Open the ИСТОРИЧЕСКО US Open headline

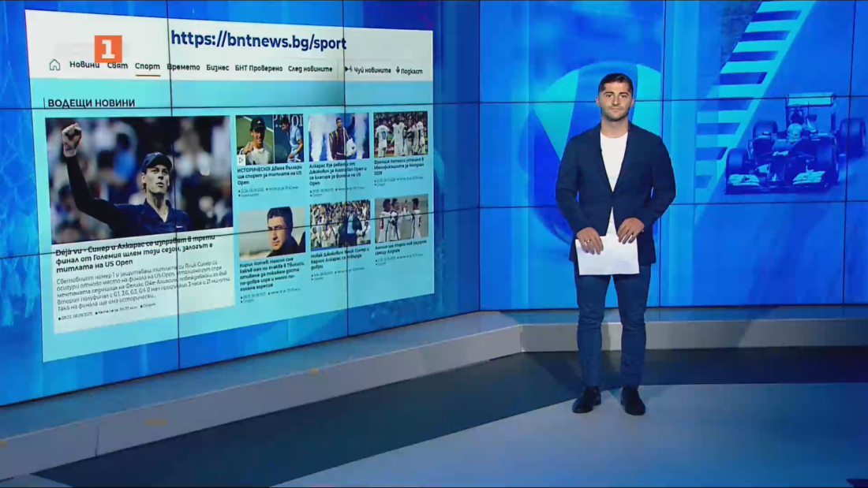point(270,174)
